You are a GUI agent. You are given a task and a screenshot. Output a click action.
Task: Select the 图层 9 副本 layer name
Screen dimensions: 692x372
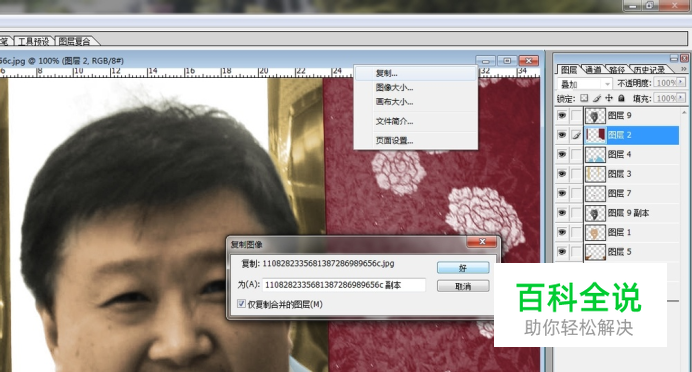click(628, 213)
